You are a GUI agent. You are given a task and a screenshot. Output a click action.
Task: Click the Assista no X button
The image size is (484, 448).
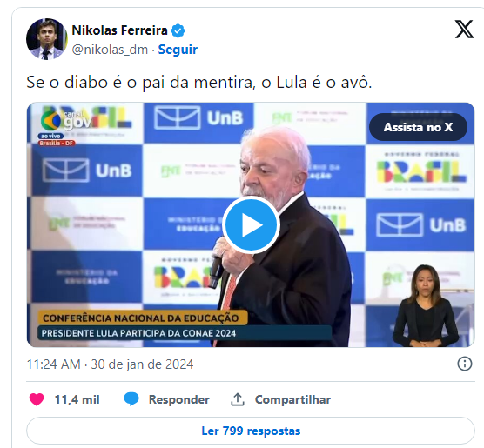pos(418,127)
